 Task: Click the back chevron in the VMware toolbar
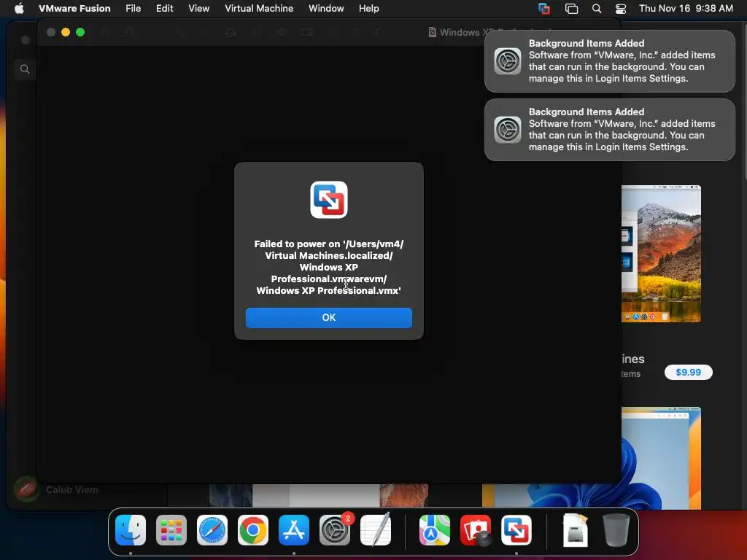(x=377, y=32)
